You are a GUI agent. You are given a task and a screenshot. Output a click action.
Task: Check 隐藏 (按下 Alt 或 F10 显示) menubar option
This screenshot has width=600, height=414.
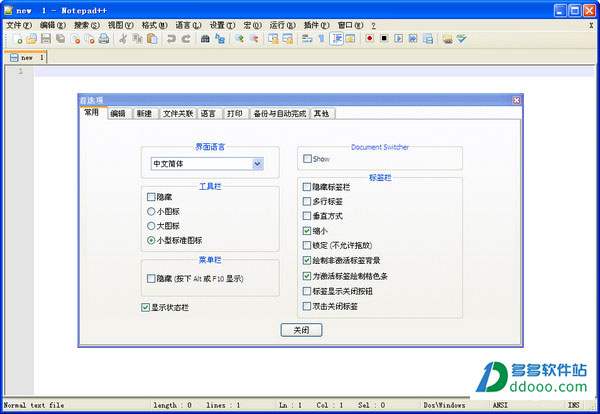151,279
